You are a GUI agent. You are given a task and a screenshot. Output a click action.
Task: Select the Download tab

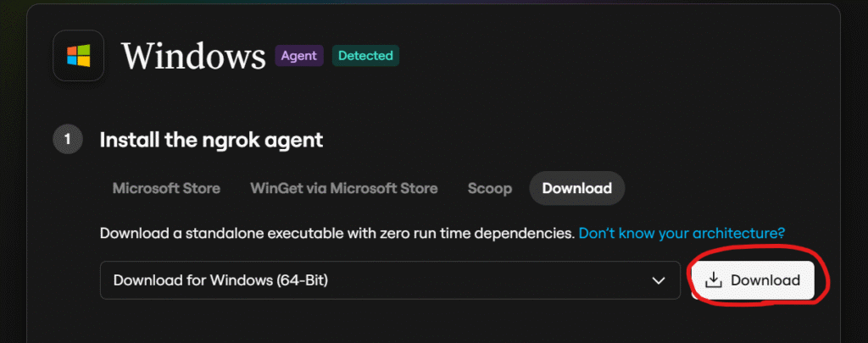576,188
